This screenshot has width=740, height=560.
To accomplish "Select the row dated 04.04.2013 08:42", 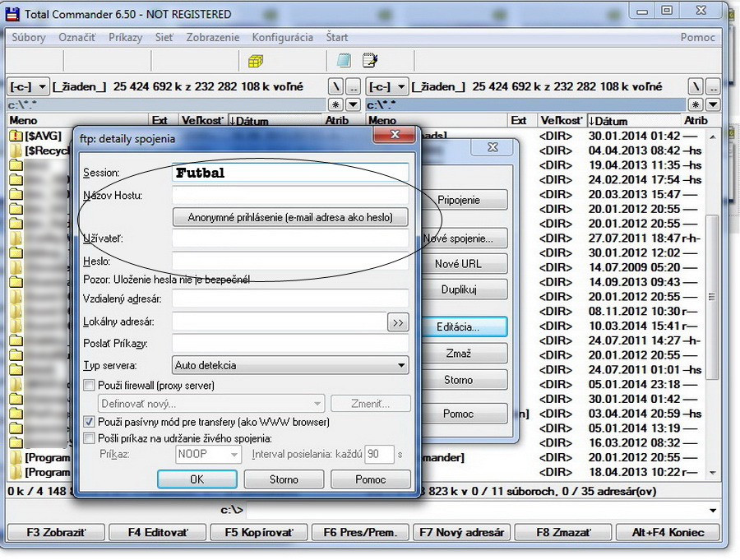I will point(537,150).
